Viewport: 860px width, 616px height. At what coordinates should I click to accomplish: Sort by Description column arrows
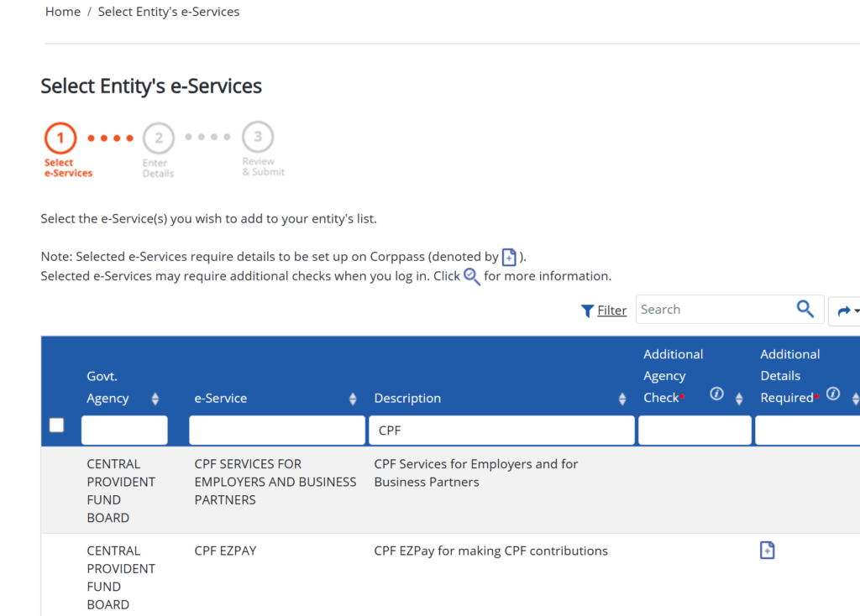click(x=622, y=399)
